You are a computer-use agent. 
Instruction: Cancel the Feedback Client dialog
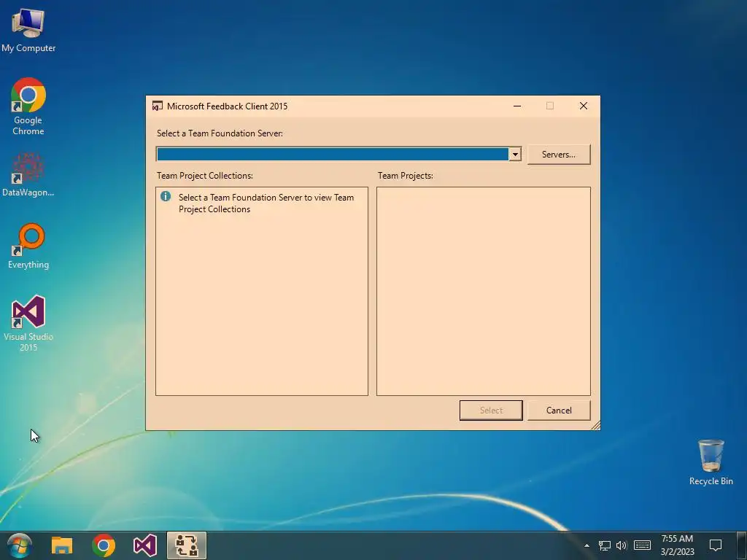click(558, 411)
